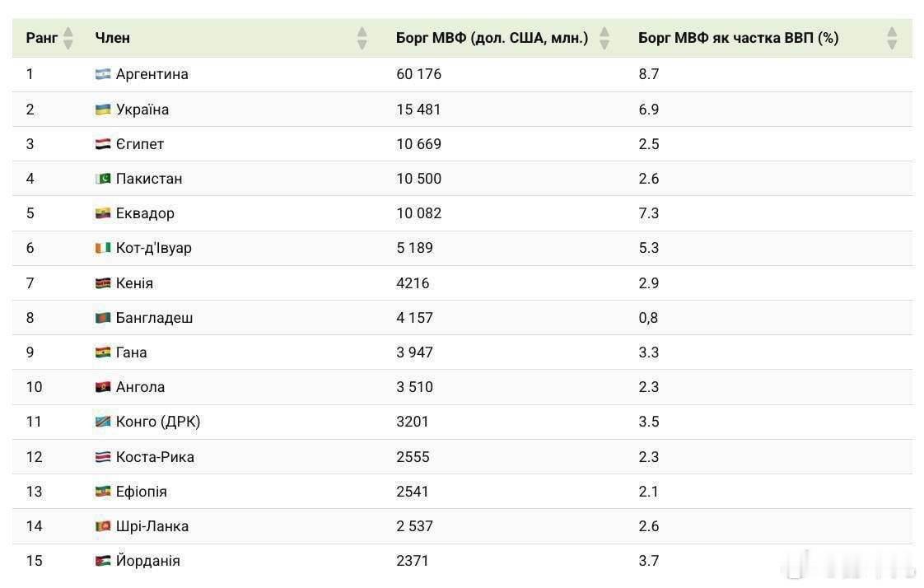Click the Bangladesh flag icon
The height and width of the screenshot is (588, 924).
pos(102,317)
